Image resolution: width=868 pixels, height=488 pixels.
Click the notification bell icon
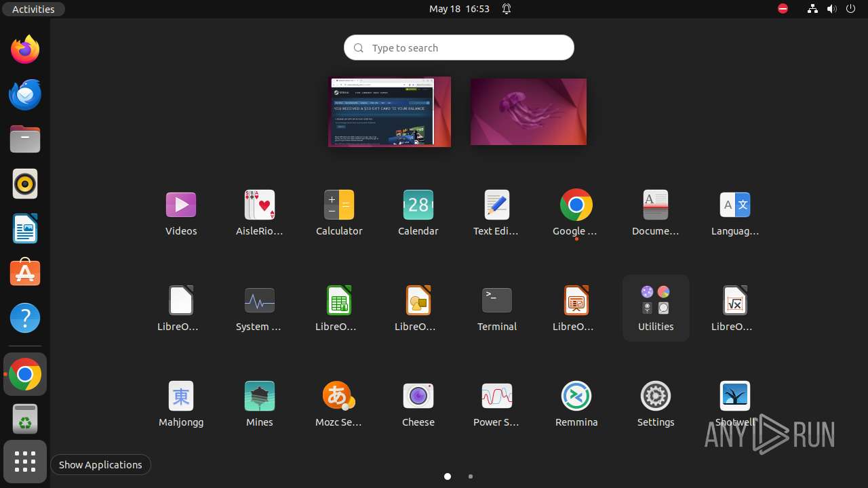507,9
